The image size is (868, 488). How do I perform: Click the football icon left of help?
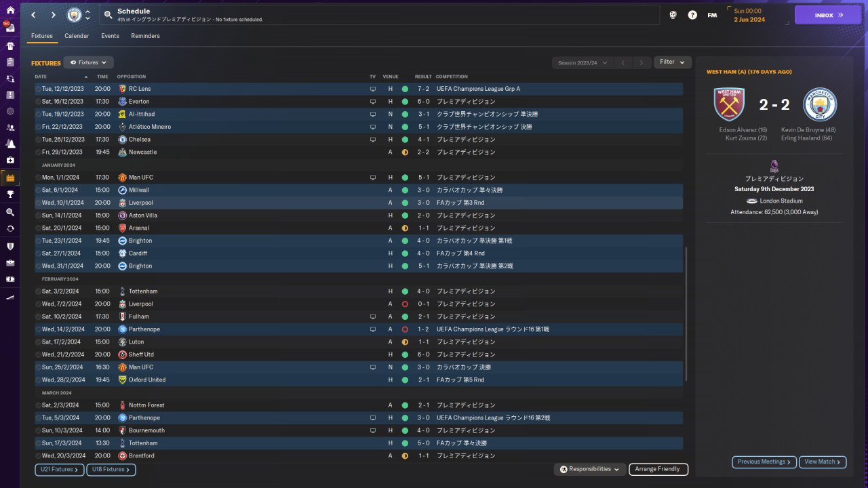[x=673, y=15]
